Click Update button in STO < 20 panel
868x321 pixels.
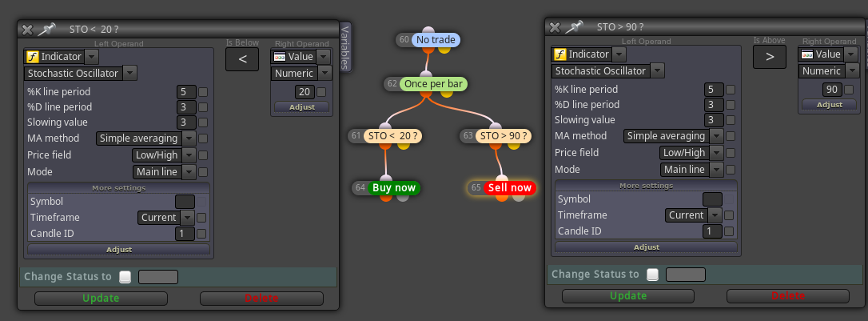click(101, 299)
